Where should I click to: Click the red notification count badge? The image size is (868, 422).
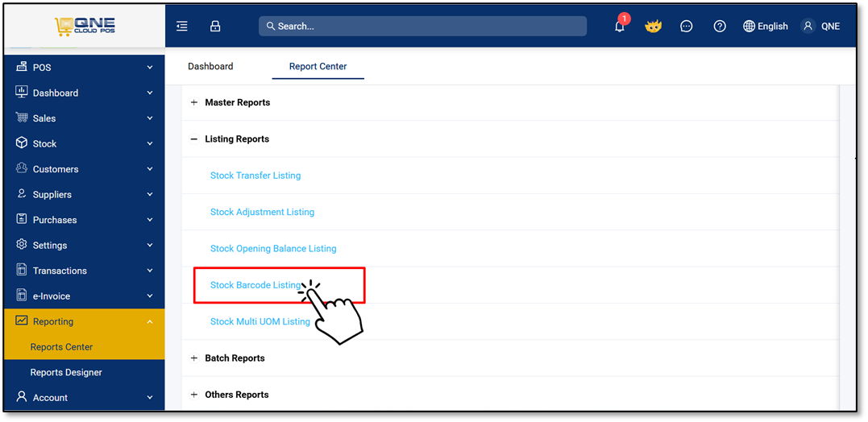tap(624, 19)
